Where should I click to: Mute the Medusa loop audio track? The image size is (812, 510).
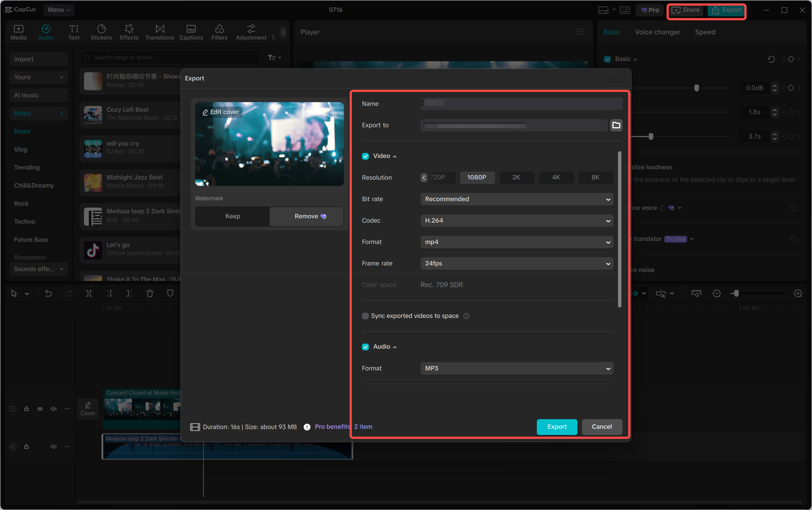coord(54,446)
